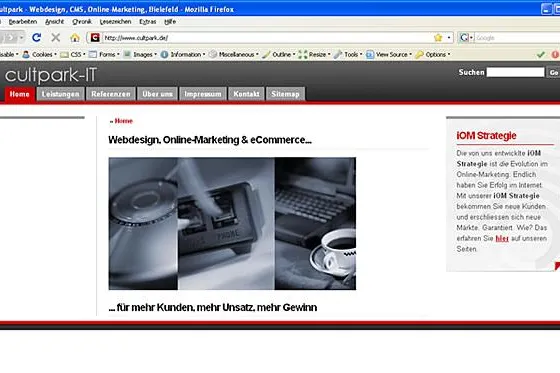
Task: Open the Cookies toolbar menu
Action: [40, 54]
